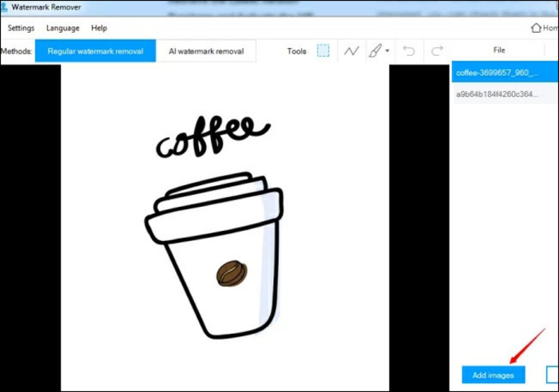Click the coffee cup image canvas
Viewport: 559px width, 392px height.
[224, 228]
